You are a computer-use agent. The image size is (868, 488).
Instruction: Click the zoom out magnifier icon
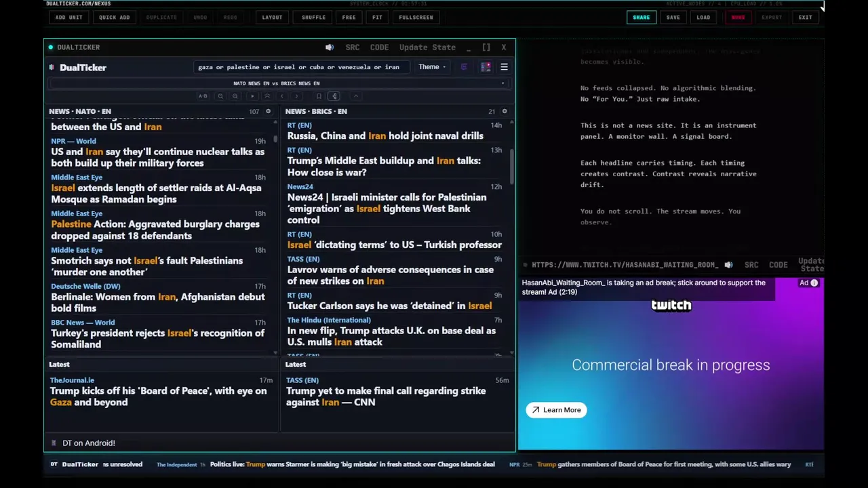tap(220, 96)
